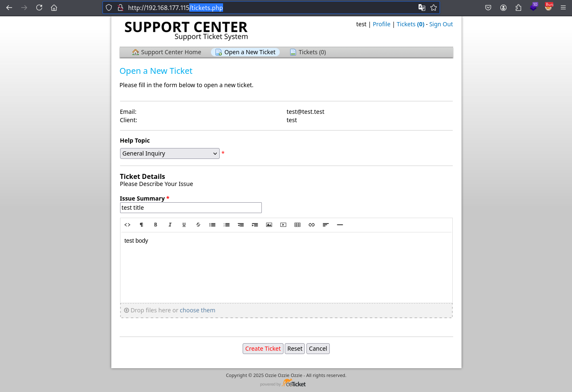Sign Out of the support center
The image size is (572, 392).
(x=441, y=24)
